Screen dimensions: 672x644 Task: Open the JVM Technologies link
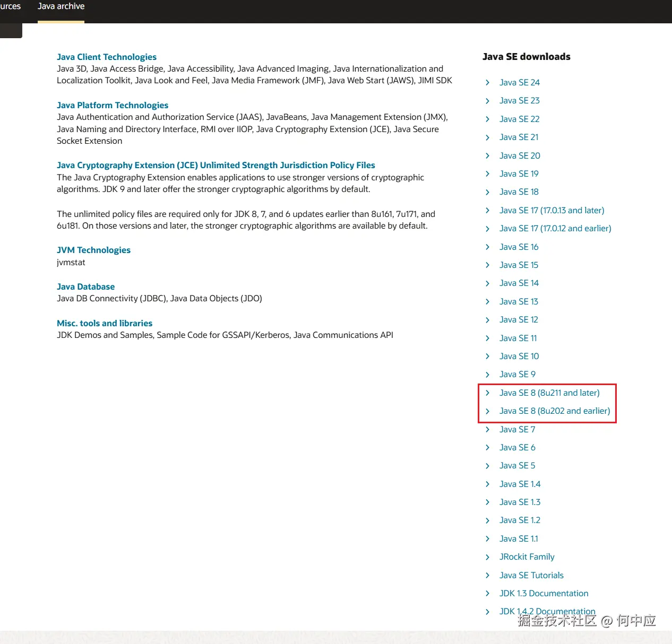point(93,250)
